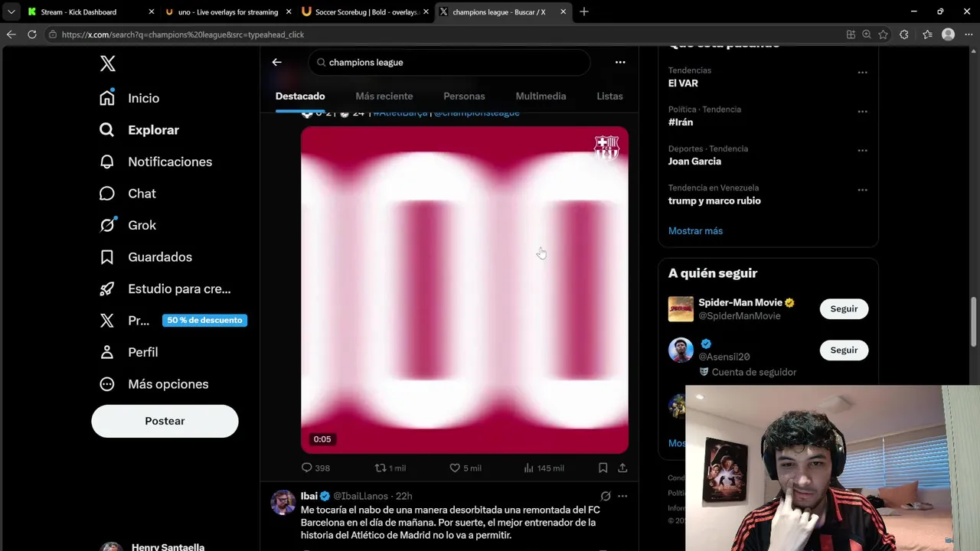Follow @Asensii20 with Seguir button
The image size is (980, 551).
[844, 350]
